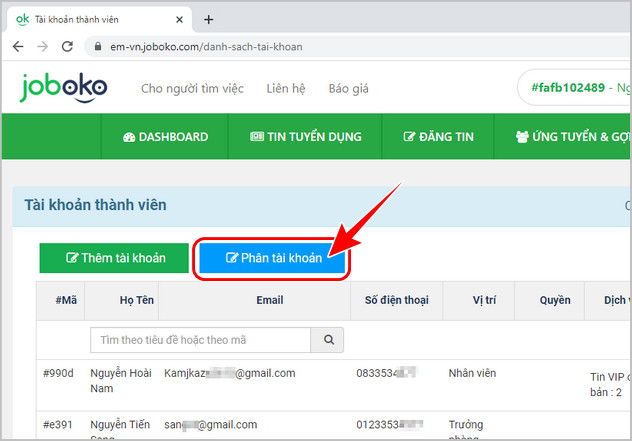Open a new browser tab
This screenshot has width=632, height=441.
[x=209, y=19]
